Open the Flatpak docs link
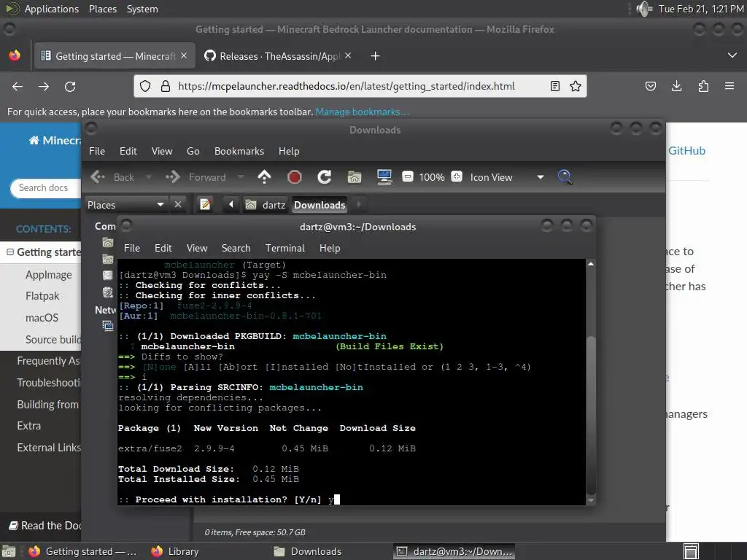 42,296
